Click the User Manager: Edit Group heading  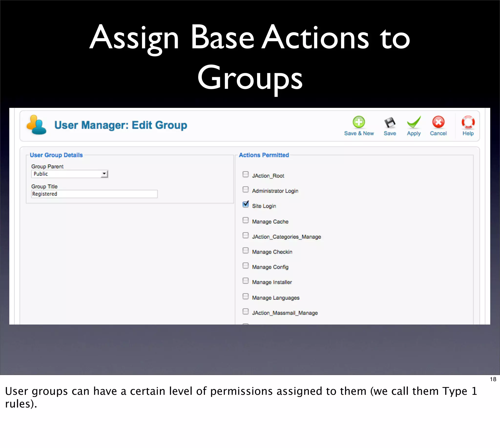(x=121, y=125)
